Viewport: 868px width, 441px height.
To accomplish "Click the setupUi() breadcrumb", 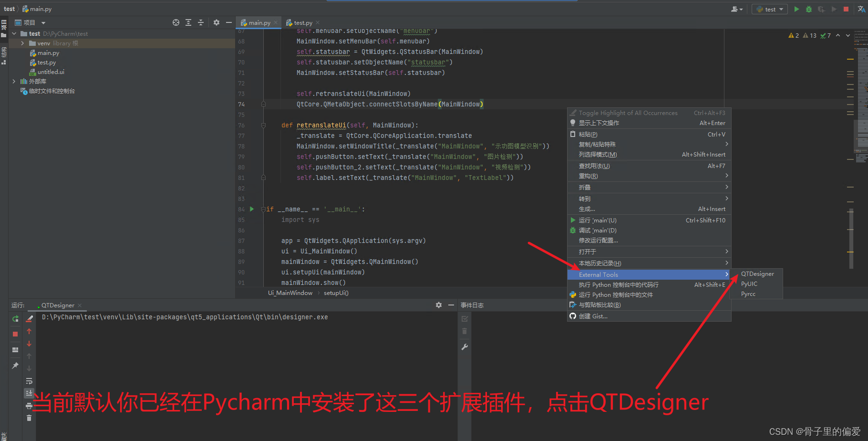I will [336, 293].
